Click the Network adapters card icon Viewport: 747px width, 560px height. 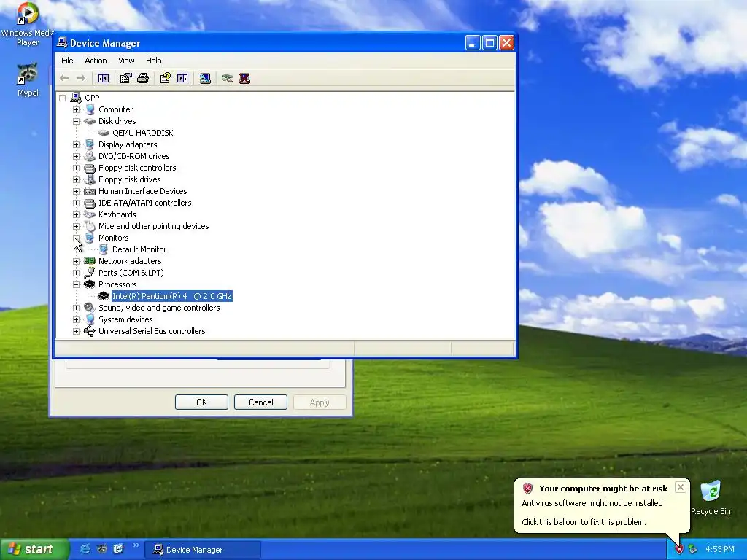(90, 261)
